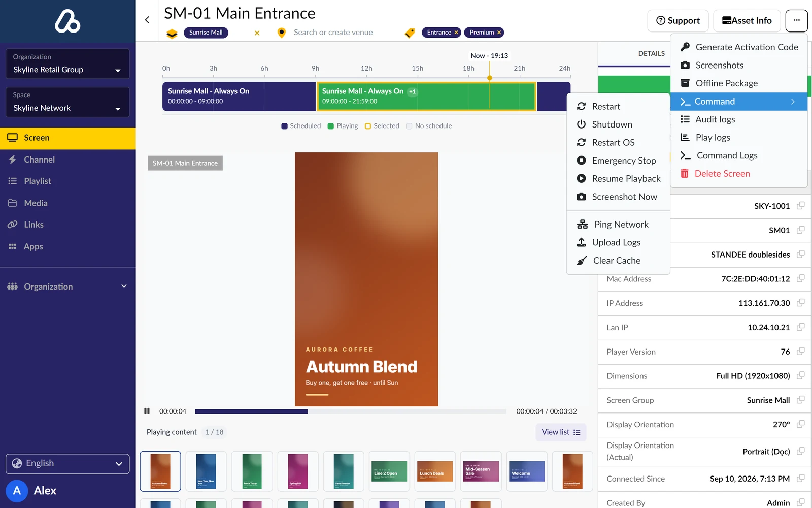Copy the Connected Since value
This screenshot has width=812, height=508.
[x=800, y=479]
